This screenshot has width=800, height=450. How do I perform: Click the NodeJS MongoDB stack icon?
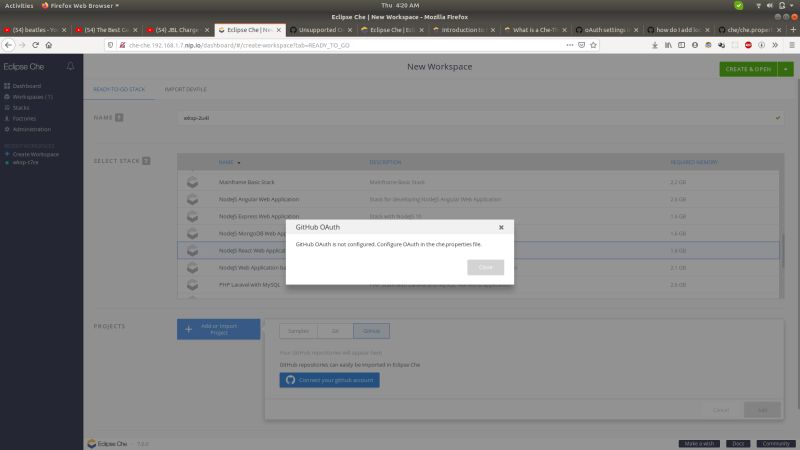coord(192,234)
